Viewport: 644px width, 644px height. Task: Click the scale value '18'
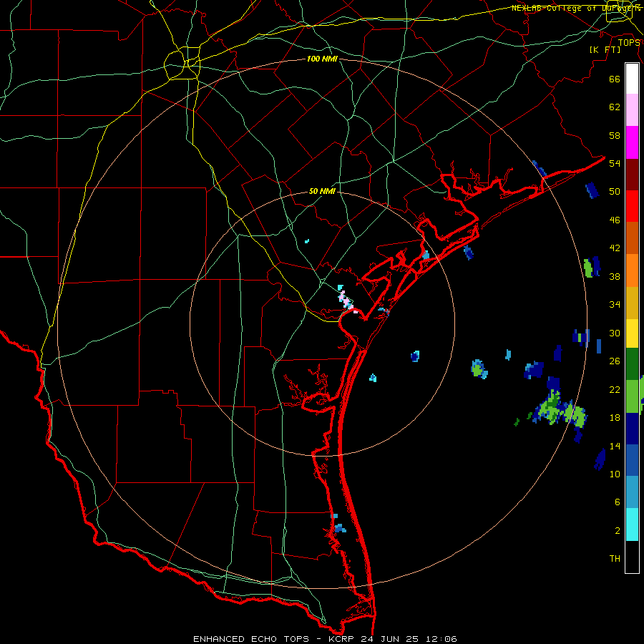tap(615, 418)
